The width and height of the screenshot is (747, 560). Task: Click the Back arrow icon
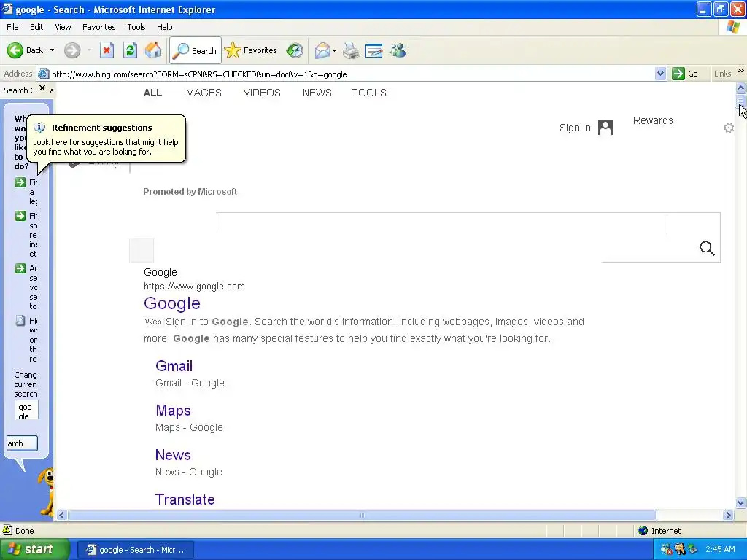(15, 50)
